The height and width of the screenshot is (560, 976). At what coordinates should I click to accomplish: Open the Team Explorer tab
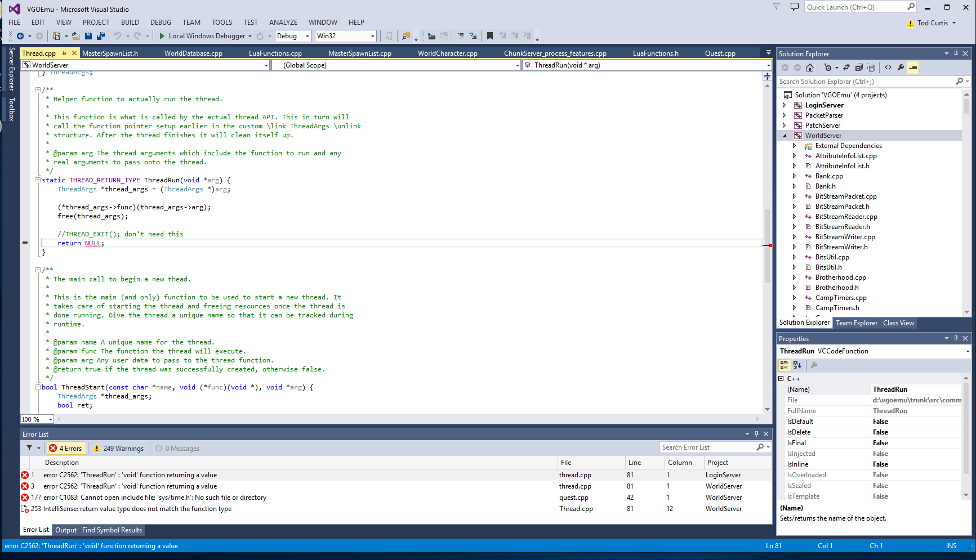point(856,323)
